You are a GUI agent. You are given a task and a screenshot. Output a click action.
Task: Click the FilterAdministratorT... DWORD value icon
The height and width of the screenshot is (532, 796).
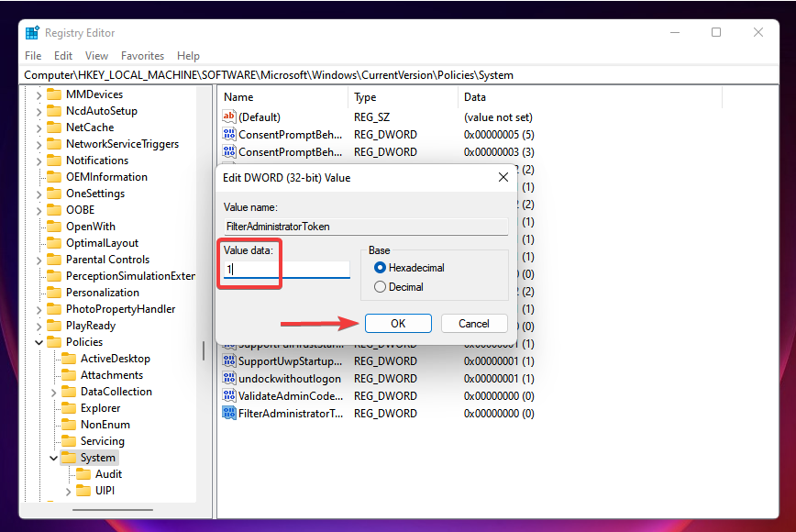[x=229, y=413]
